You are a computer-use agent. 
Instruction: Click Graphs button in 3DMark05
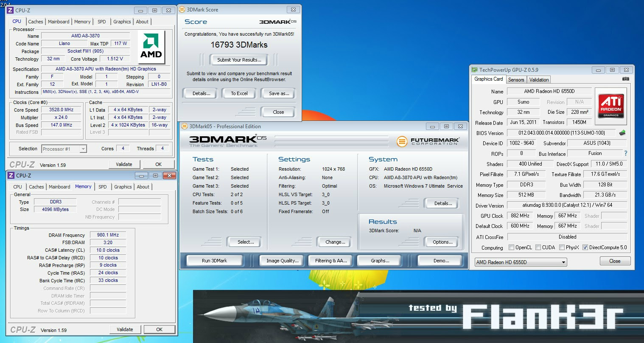tap(380, 261)
